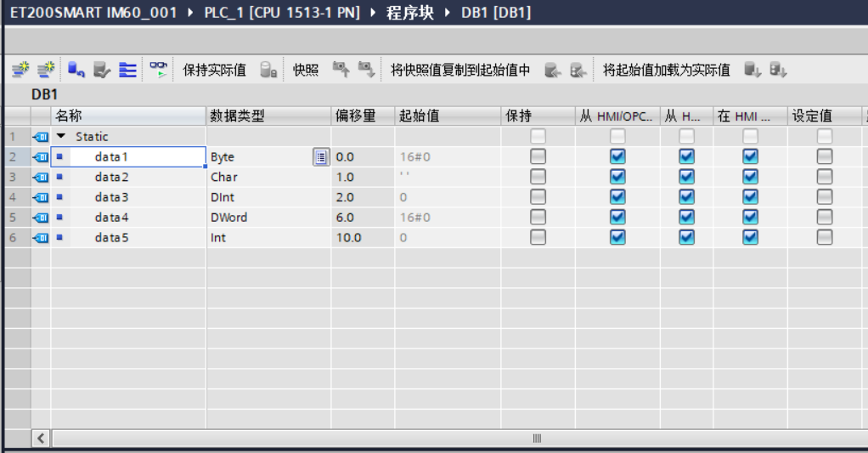
Task: Enable the 保持 checkbox for data3
Action: (x=538, y=197)
